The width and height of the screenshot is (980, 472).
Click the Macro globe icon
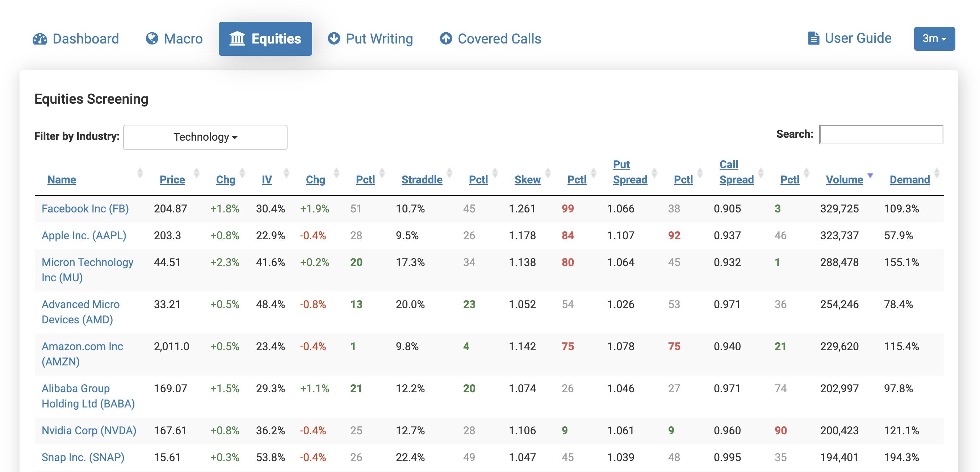point(152,38)
